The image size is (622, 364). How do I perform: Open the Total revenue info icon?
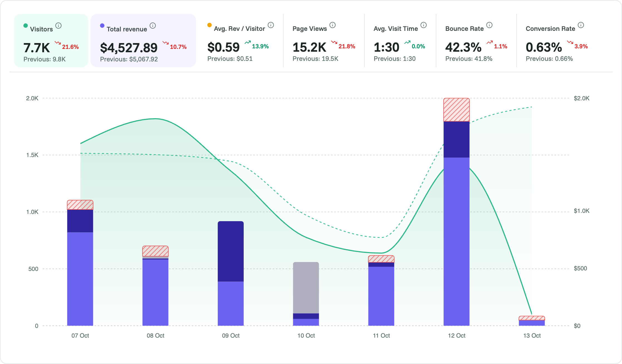[153, 26]
